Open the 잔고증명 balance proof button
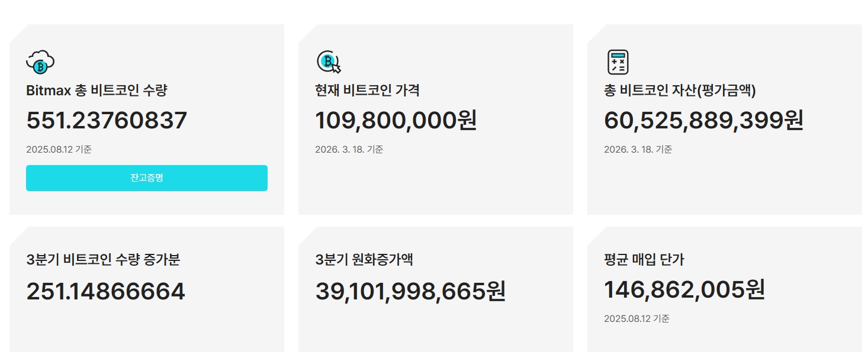Viewport: 868px width, 358px height. pyautogui.click(x=147, y=178)
